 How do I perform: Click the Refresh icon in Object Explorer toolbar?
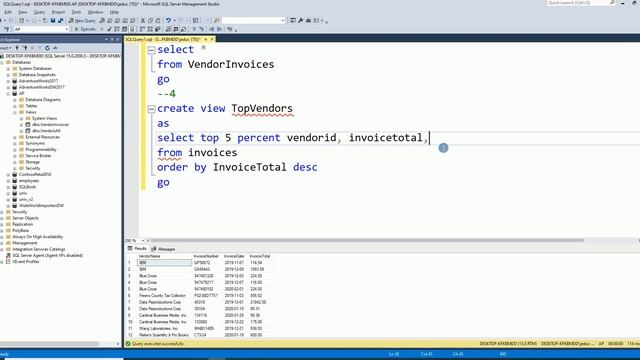point(47,48)
